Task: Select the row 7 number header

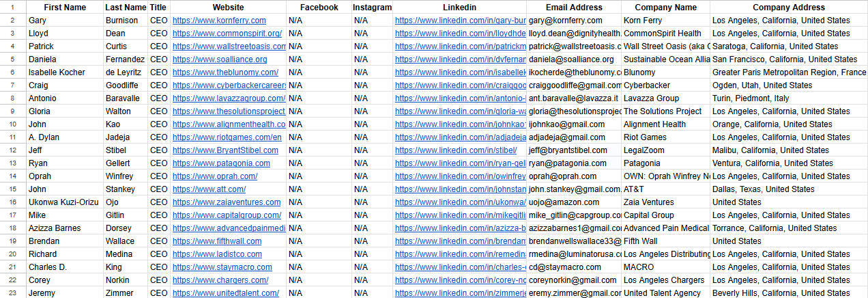Action: pyautogui.click(x=13, y=85)
